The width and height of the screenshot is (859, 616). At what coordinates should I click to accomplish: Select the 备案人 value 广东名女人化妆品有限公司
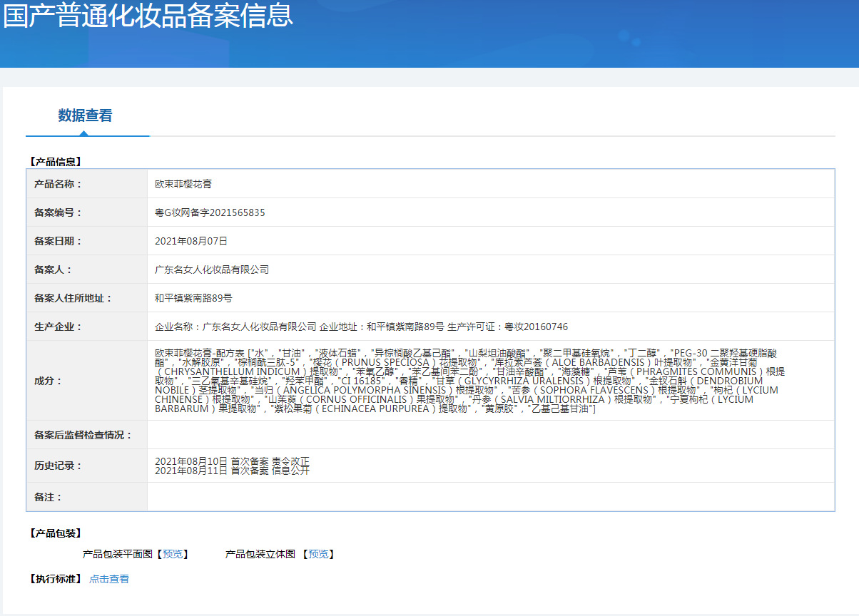click(x=212, y=269)
